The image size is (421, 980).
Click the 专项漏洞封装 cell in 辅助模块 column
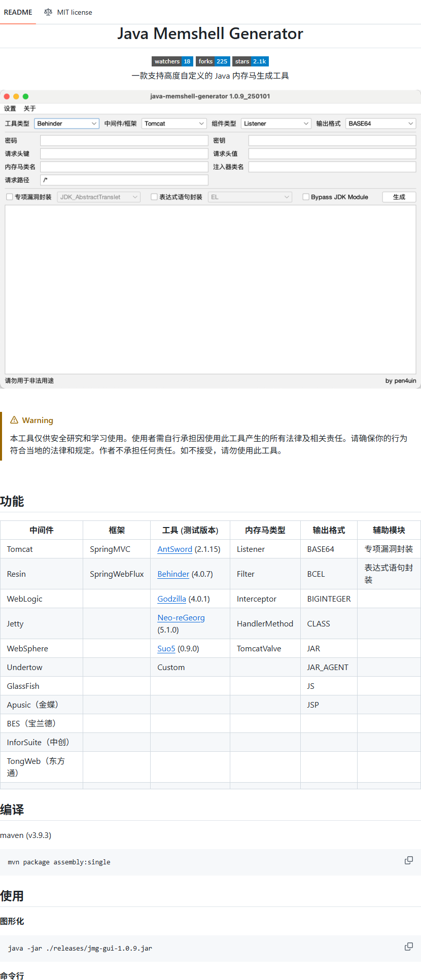pyautogui.click(x=389, y=549)
